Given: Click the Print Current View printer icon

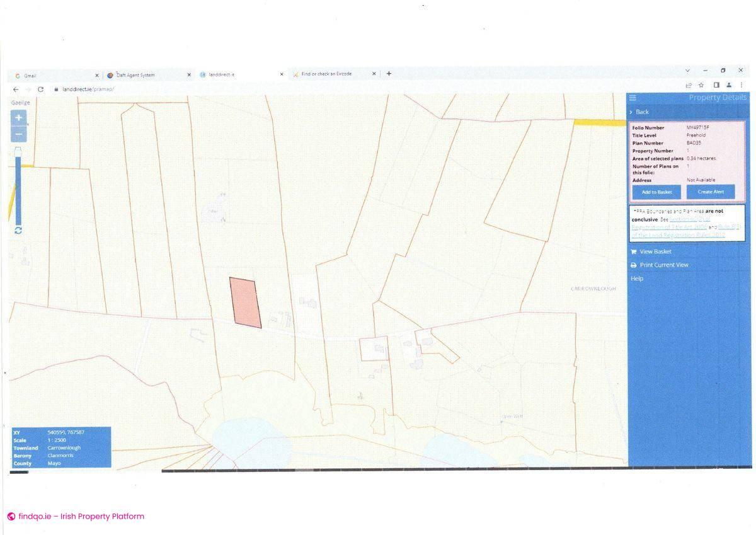Looking at the screenshot, I should [633, 265].
